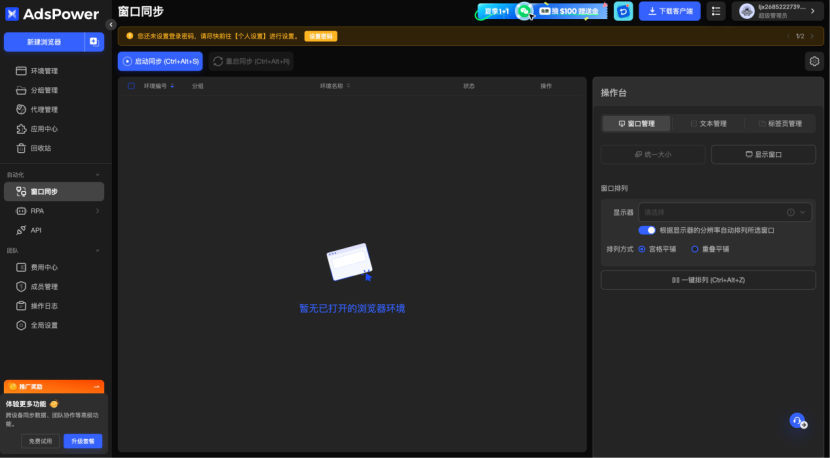Click the blue refresh icon in the header
This screenshot has height=458, width=830.
pyautogui.click(x=623, y=11)
